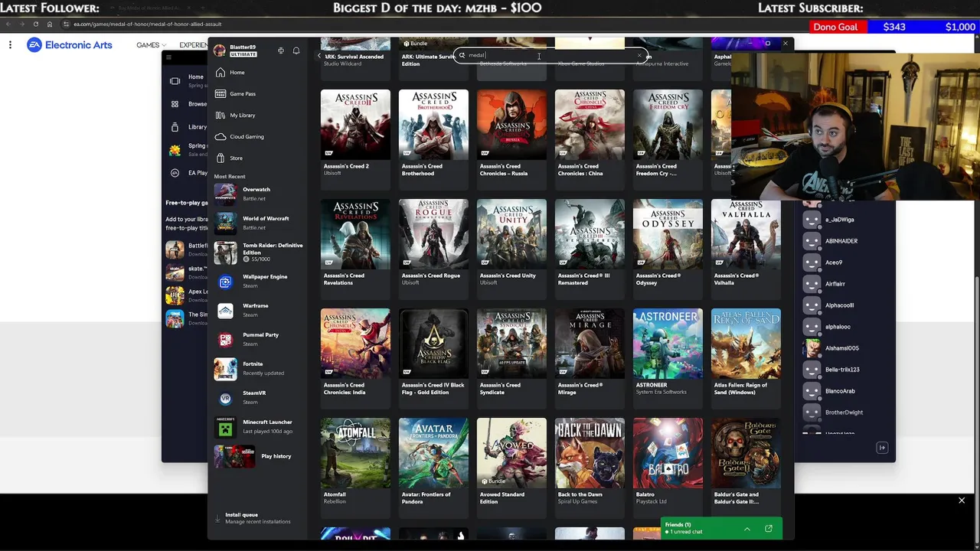This screenshot has width=980, height=551.
Task: Reload the page in the browser
Action: (35, 24)
